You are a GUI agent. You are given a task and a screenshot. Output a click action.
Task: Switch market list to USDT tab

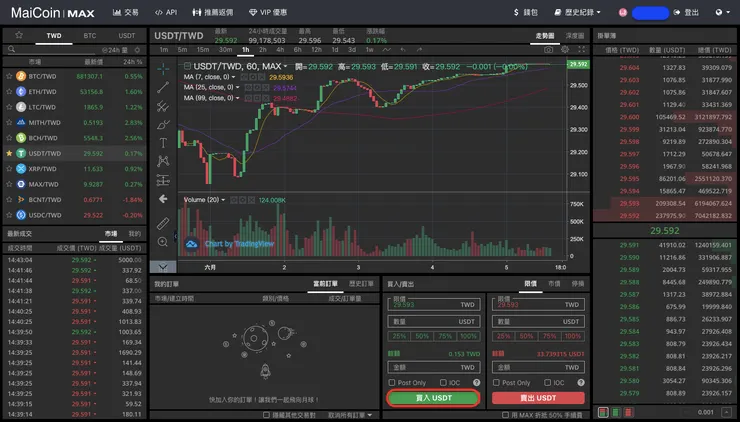(126, 35)
